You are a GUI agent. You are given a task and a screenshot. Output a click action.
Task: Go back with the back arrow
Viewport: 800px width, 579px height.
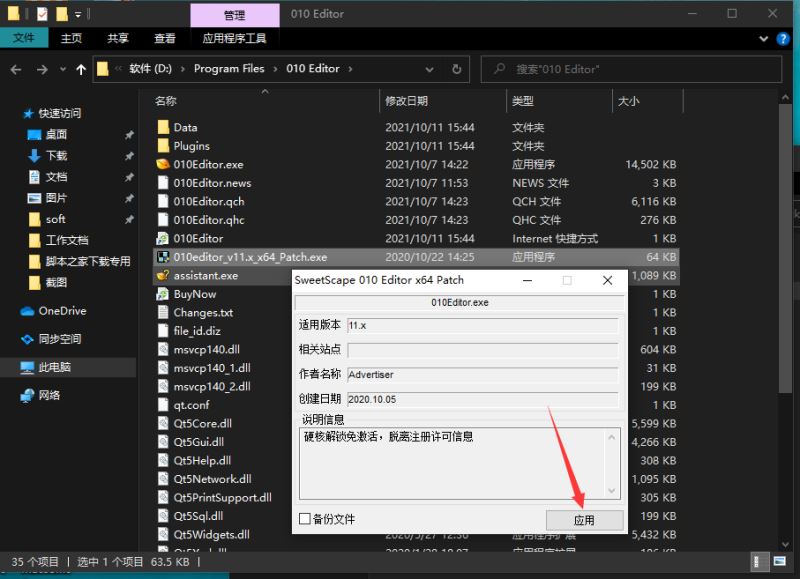(x=16, y=69)
